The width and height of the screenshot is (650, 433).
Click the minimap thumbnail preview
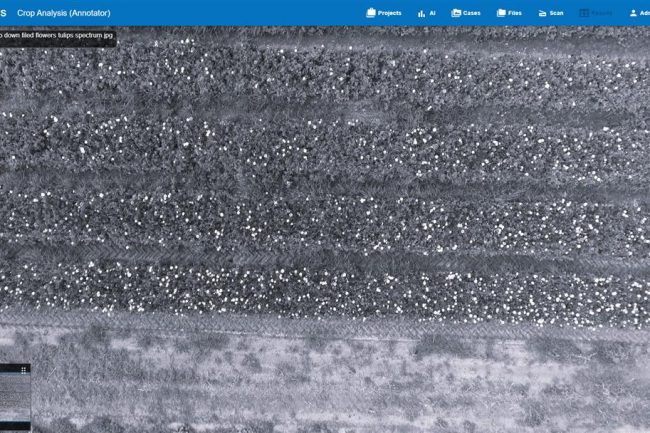coord(14,400)
